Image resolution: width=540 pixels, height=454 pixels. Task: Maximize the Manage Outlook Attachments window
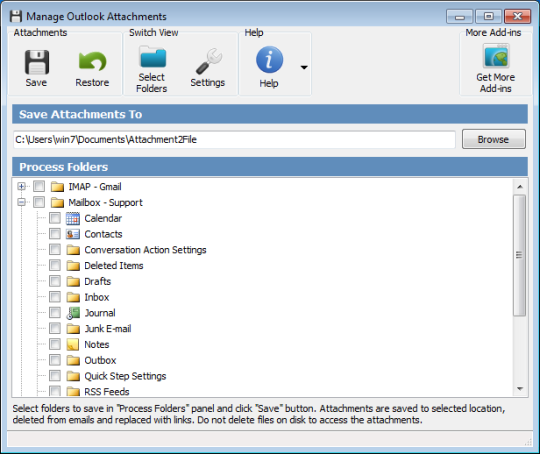(488, 16)
